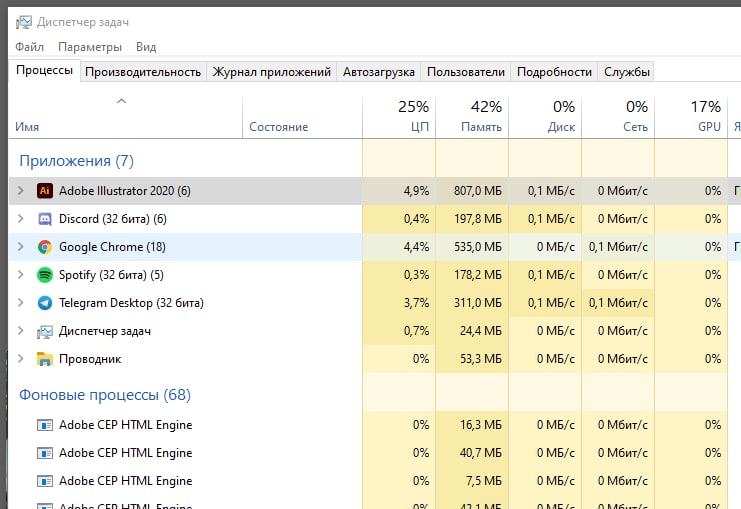Switch to the Службы tab
This screenshot has height=509, width=741.
pos(626,72)
